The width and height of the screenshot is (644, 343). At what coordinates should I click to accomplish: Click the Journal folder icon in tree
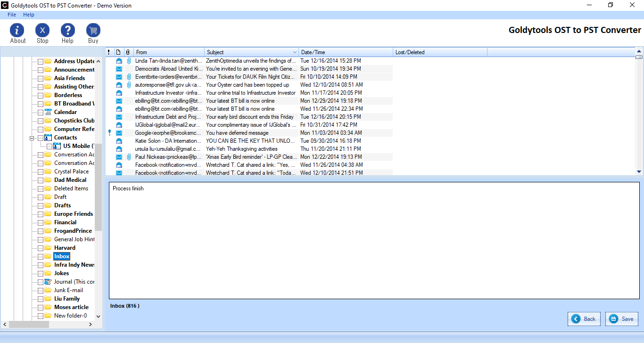click(48, 282)
